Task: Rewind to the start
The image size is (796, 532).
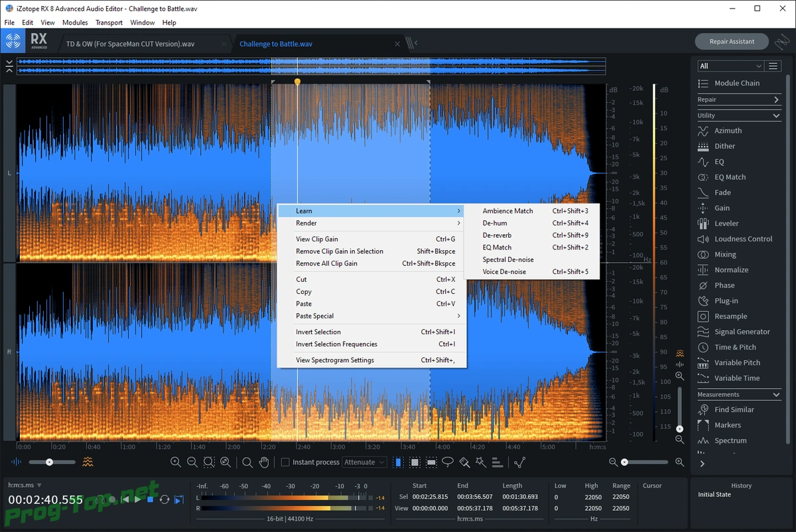Action: click(125, 499)
